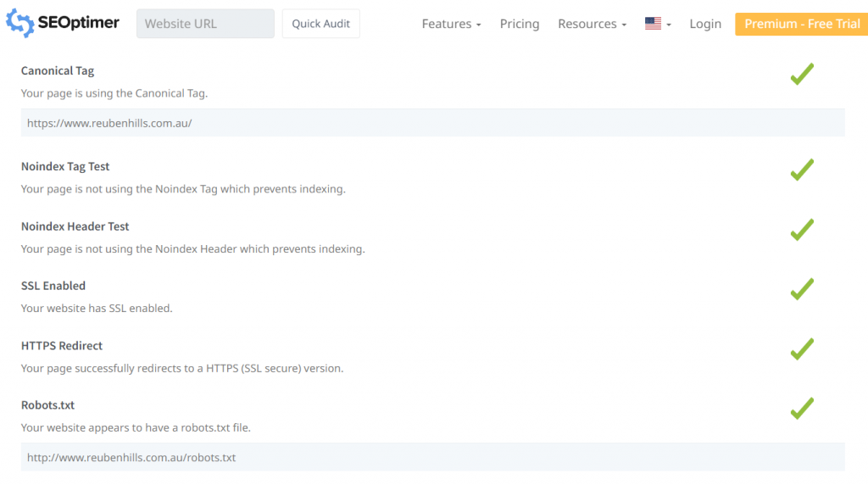Image resolution: width=868 pixels, height=485 pixels.
Task: Click the Robots.txt green checkmark
Action: tap(802, 409)
